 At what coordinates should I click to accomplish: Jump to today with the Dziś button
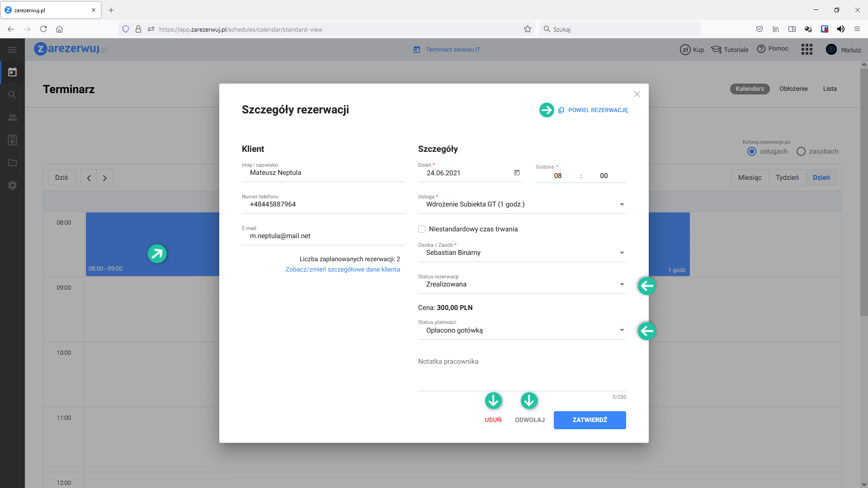pyautogui.click(x=61, y=178)
